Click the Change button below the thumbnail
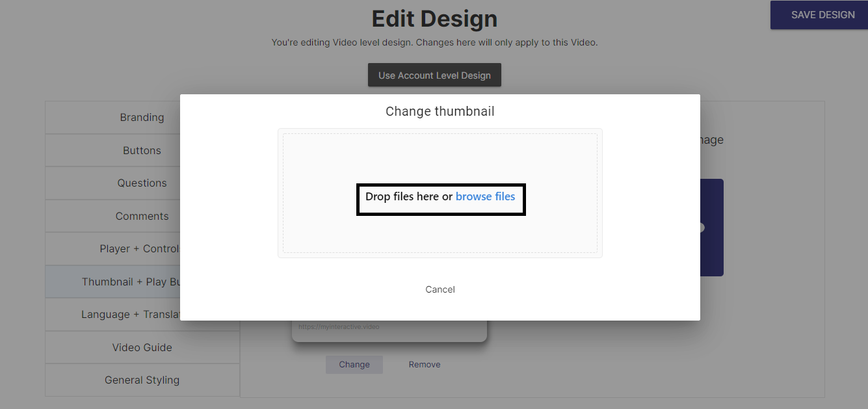The image size is (868, 409). [354, 365]
